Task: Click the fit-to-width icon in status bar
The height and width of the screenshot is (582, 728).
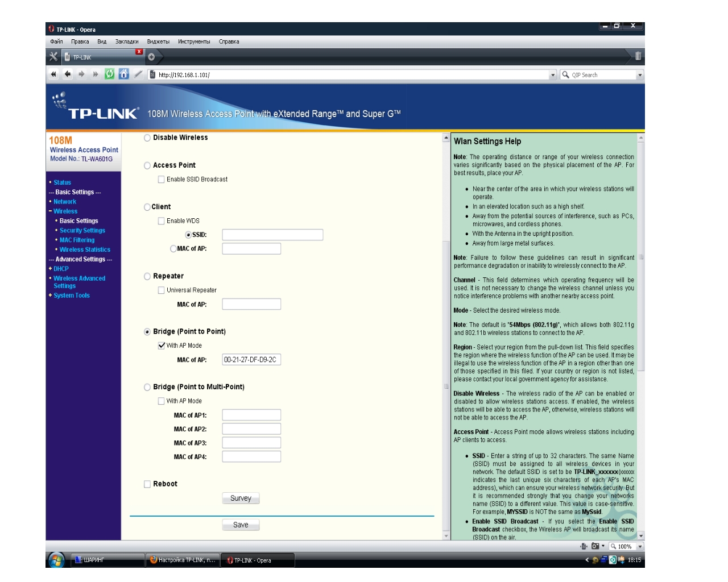Action: click(x=584, y=546)
